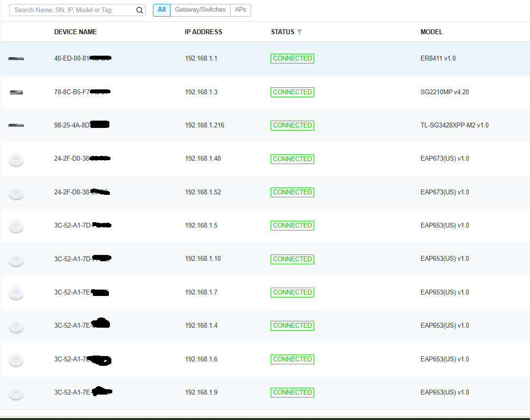The image size is (530, 420).
Task: Click AP icon for 192.168.1.5
Action: pyautogui.click(x=16, y=226)
